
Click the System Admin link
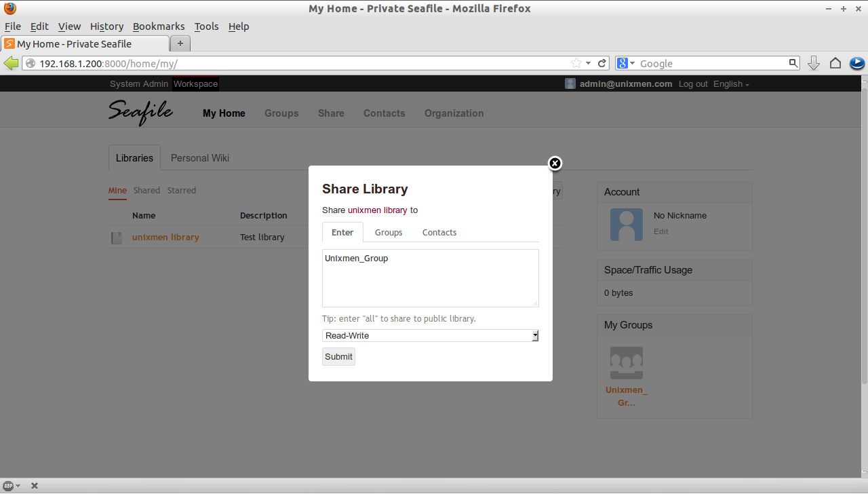139,84
